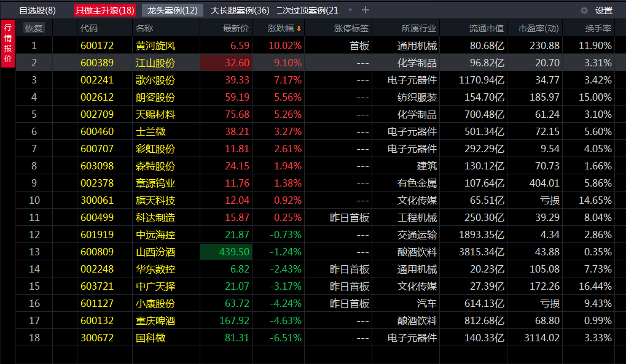Screen dimensions: 626x364
Task: Sort by 换手率 column header
Action: pos(598,28)
